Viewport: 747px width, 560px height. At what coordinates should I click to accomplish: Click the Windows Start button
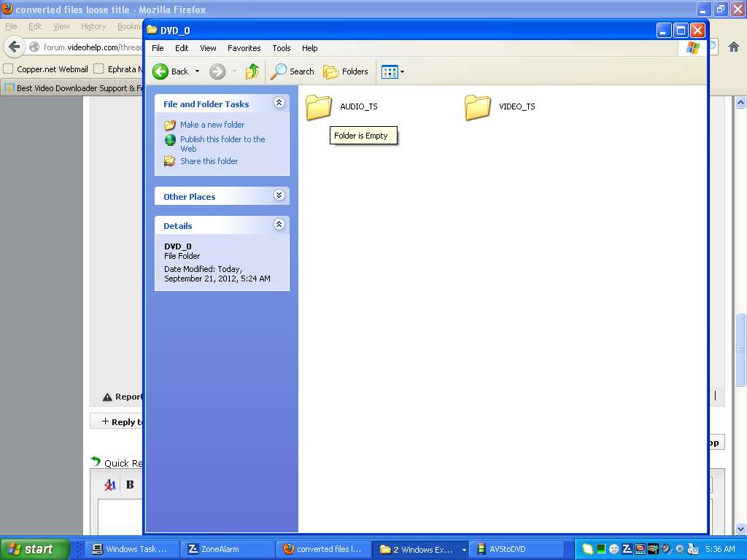[35, 549]
